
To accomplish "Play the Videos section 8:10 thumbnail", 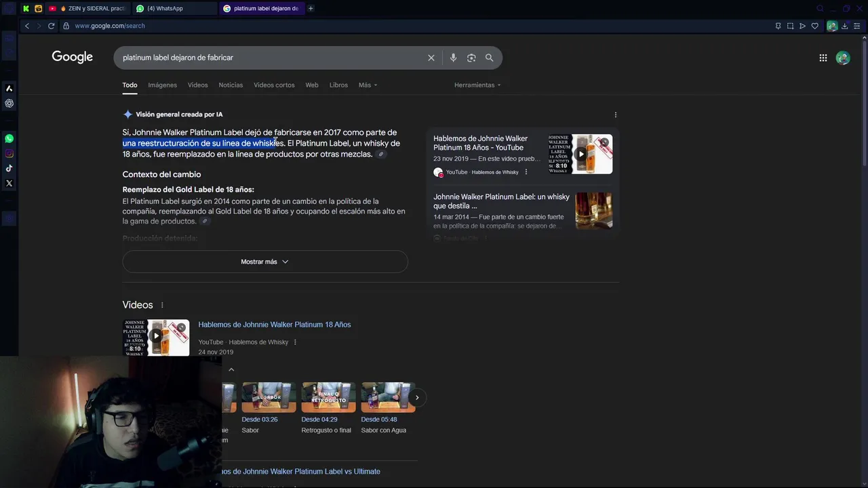I will coord(156,338).
